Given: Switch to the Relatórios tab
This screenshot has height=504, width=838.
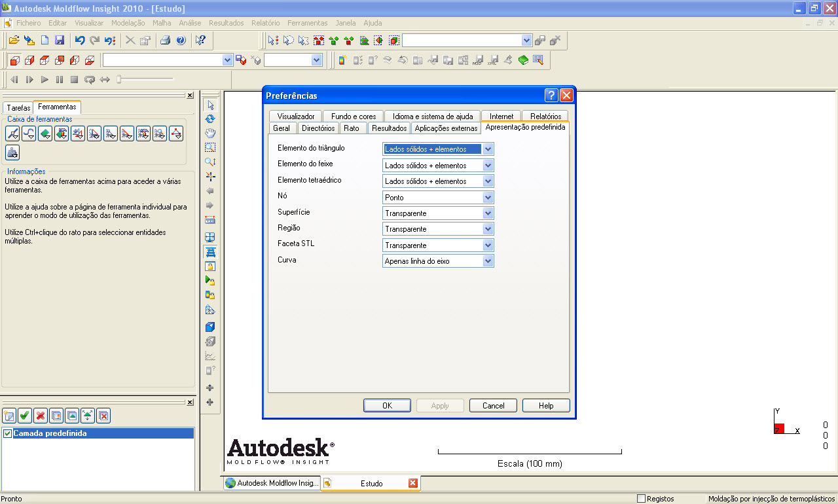Looking at the screenshot, I should tap(545, 117).
